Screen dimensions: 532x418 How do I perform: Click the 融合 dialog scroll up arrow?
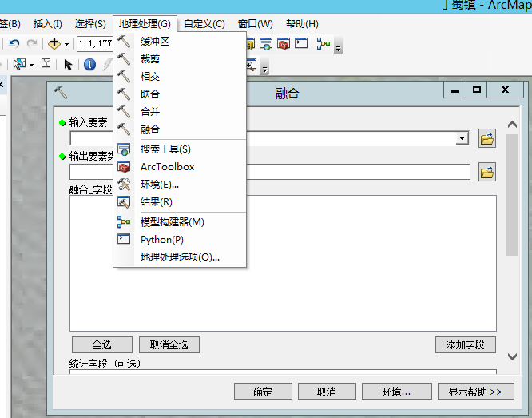pyautogui.click(x=512, y=125)
